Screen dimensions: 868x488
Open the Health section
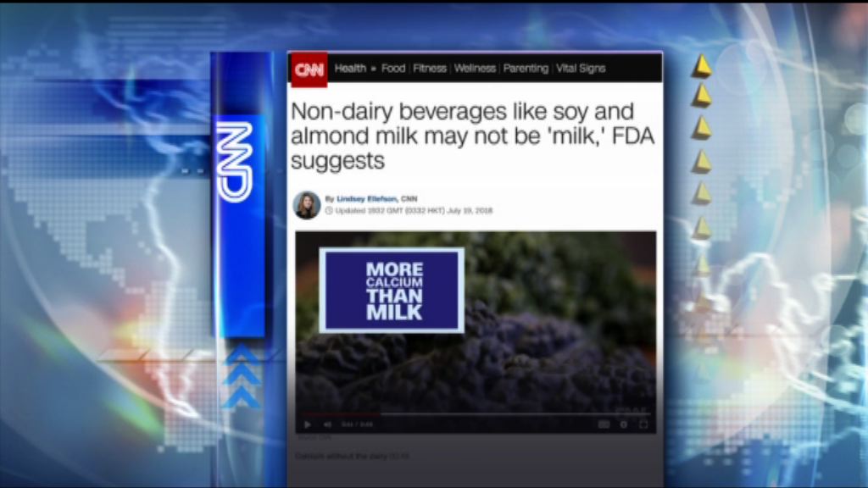click(x=350, y=69)
